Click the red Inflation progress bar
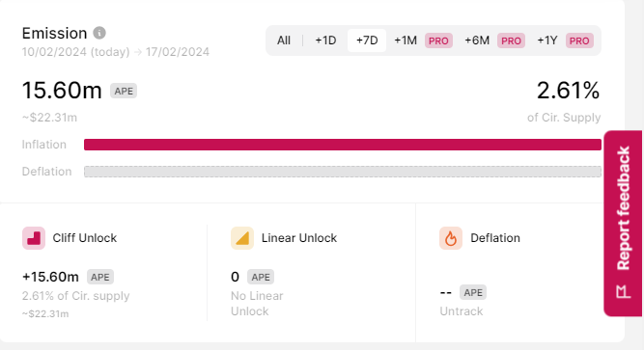This screenshot has height=350, width=644. 343,145
